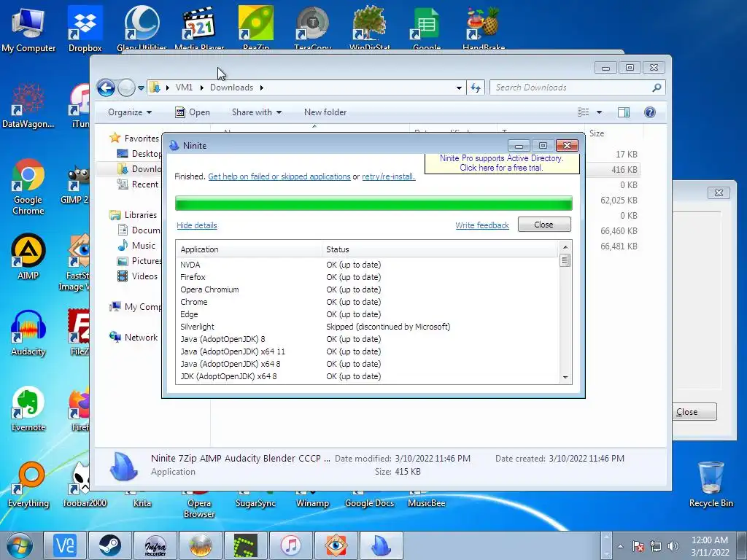This screenshot has height=560, width=747.
Task: Click the Ninite Pro free trial banner
Action: (502, 163)
